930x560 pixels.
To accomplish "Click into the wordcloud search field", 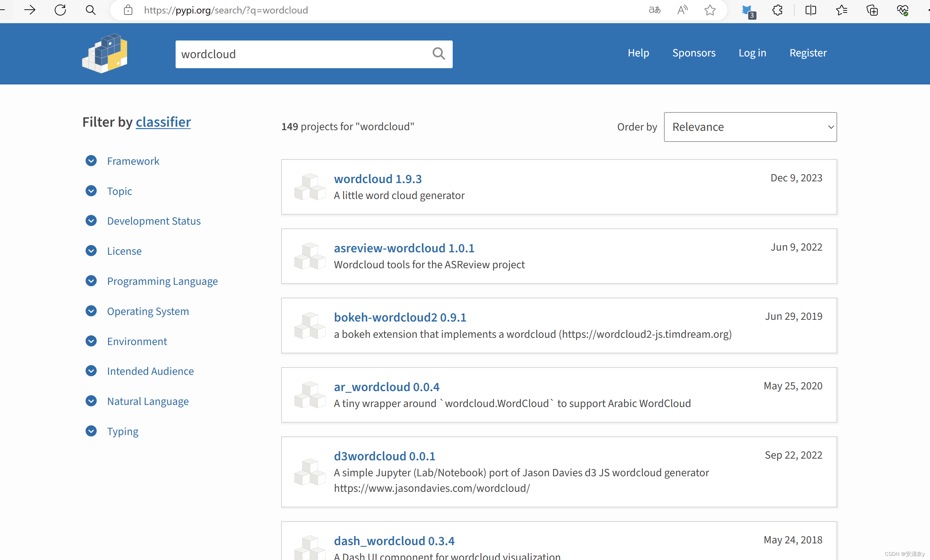I will pos(302,54).
